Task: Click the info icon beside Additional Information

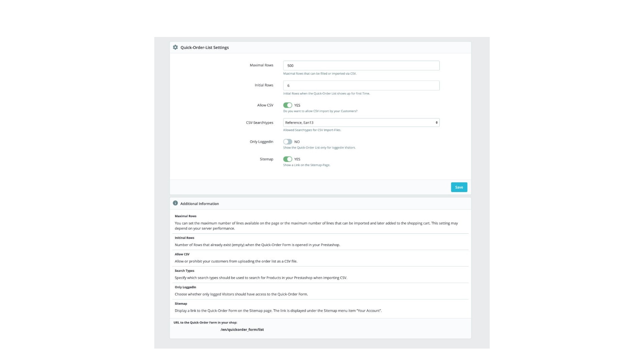Action: (175, 203)
